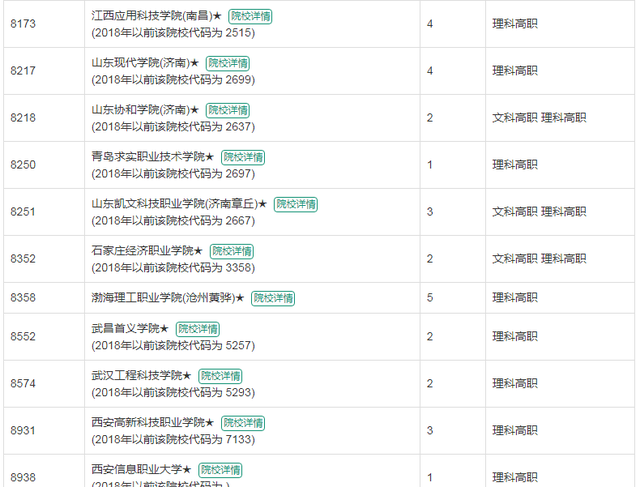The image size is (640, 487).
Task: Click 理科高职 in row 8574
Action: click(515, 383)
